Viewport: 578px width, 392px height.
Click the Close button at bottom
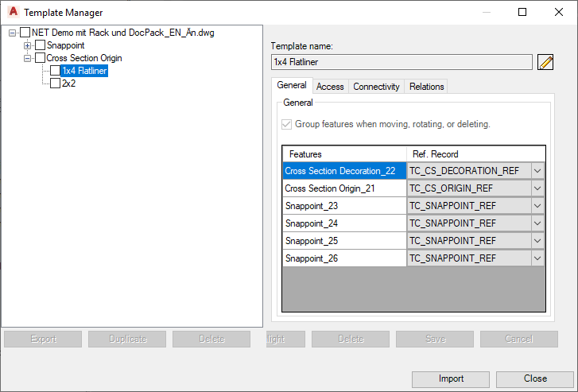click(x=534, y=378)
